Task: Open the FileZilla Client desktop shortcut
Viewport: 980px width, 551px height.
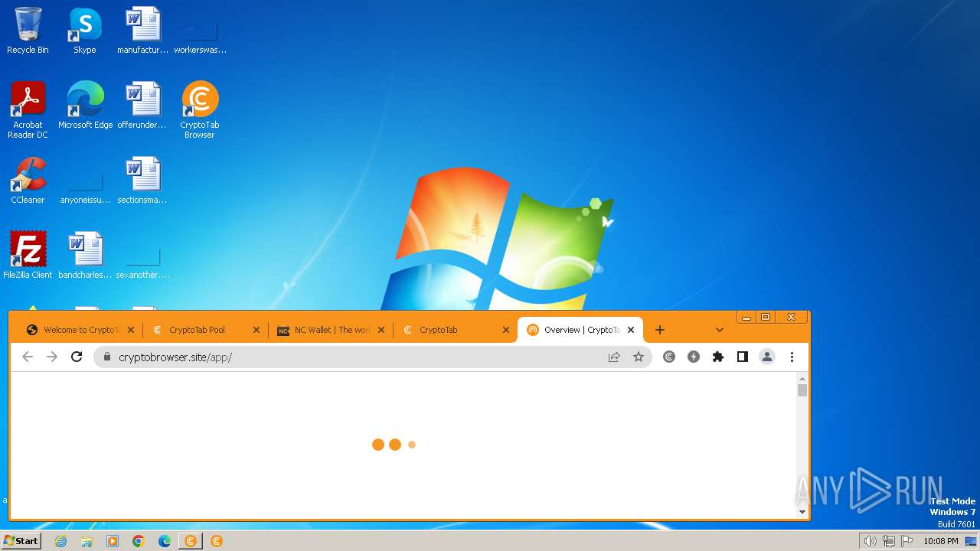Action: click(x=28, y=255)
